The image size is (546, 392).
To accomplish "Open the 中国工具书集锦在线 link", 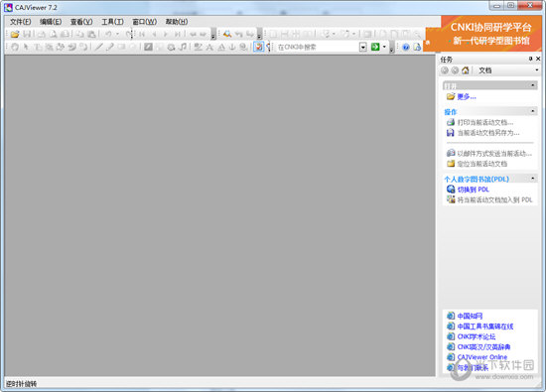I will tap(485, 327).
